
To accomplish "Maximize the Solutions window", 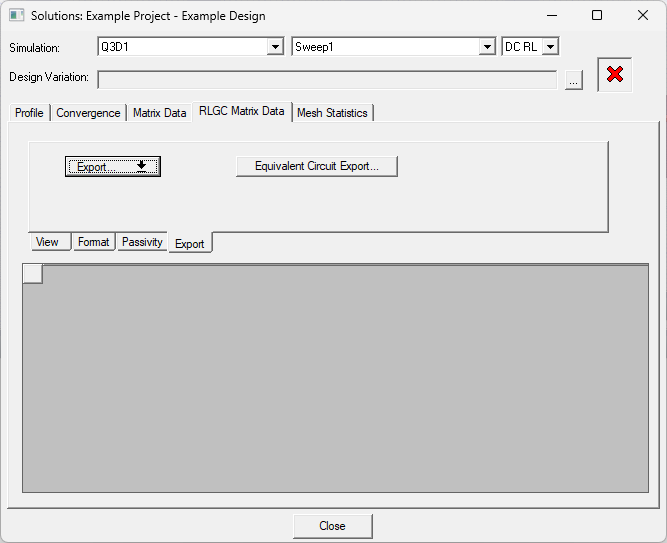I will (597, 15).
